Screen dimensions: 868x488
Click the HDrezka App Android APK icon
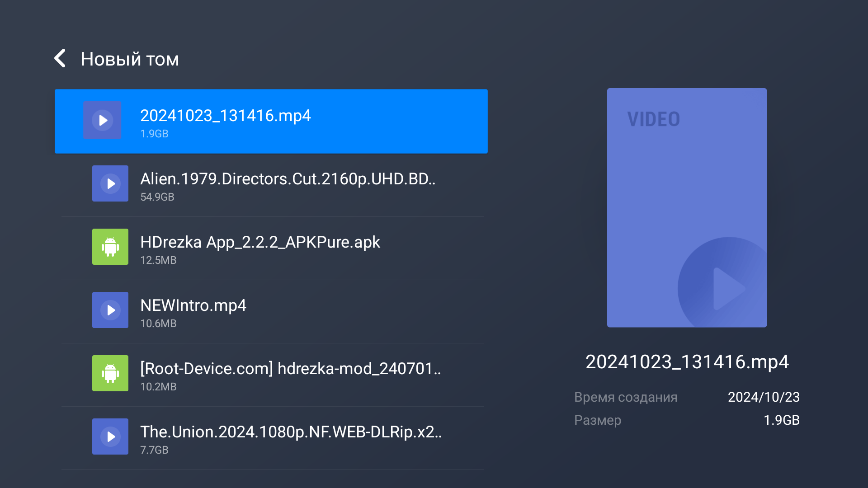click(110, 247)
